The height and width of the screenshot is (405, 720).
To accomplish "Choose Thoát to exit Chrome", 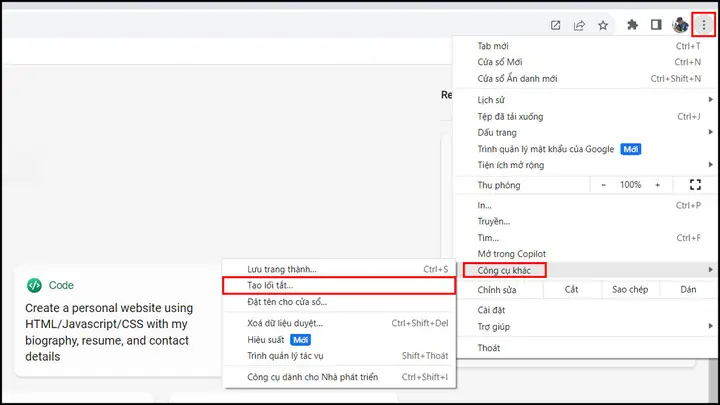I will (586, 348).
